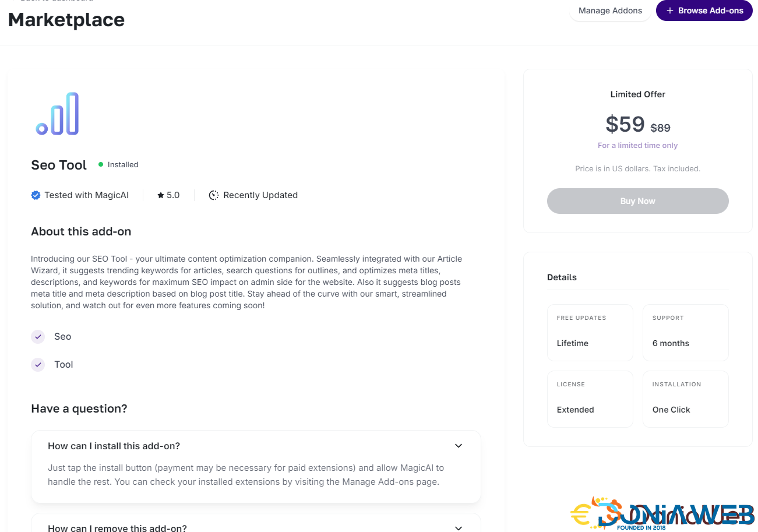Select the Free Updates Lifetime card

coord(590,332)
